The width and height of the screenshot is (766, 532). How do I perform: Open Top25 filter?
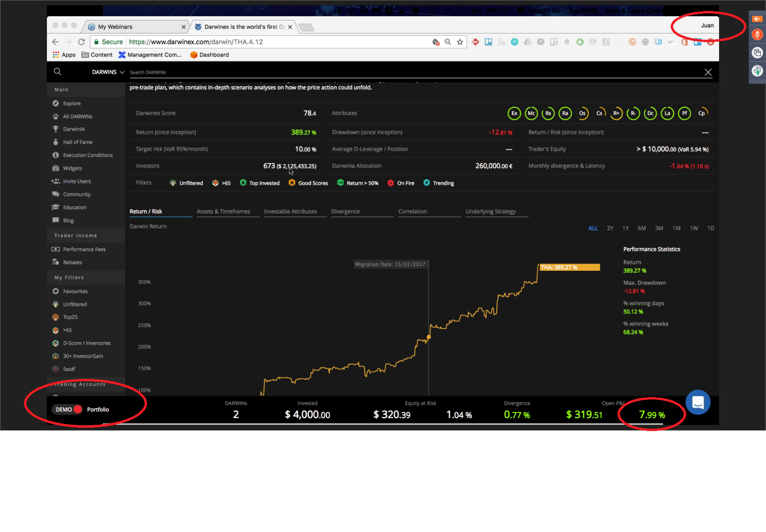point(70,317)
